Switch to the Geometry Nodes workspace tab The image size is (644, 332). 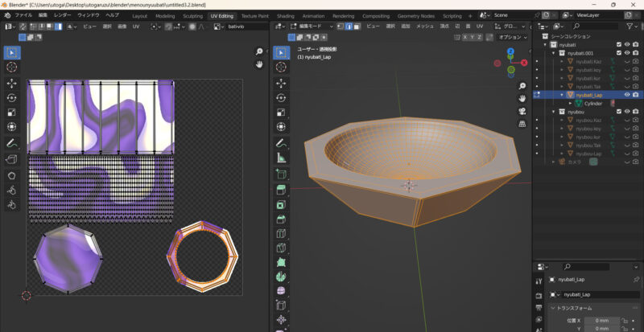415,16
